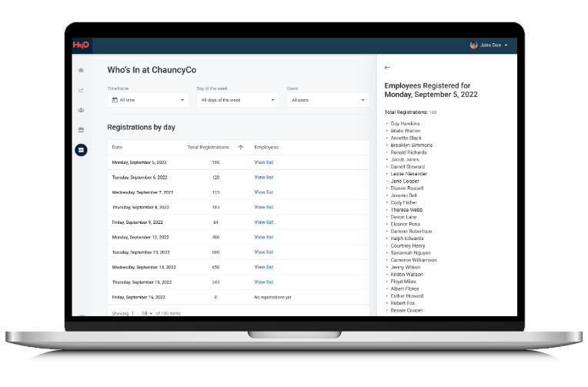Open the home icon in sidebar

(81, 70)
